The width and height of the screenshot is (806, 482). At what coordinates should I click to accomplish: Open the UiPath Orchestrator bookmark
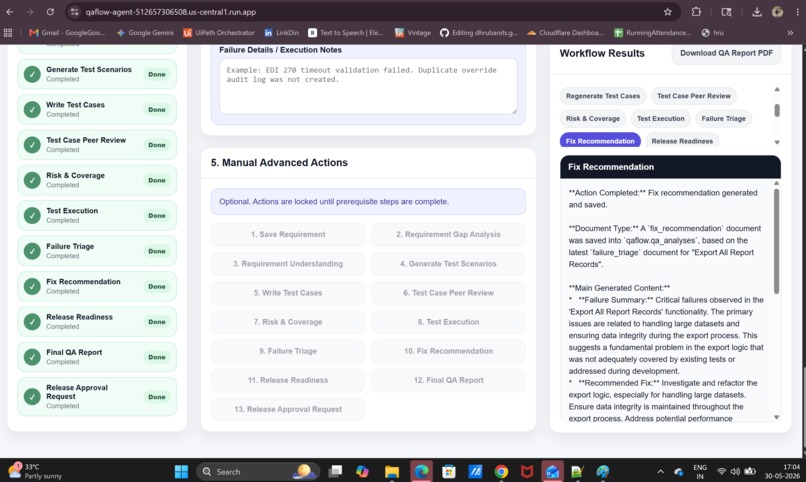[x=219, y=33]
